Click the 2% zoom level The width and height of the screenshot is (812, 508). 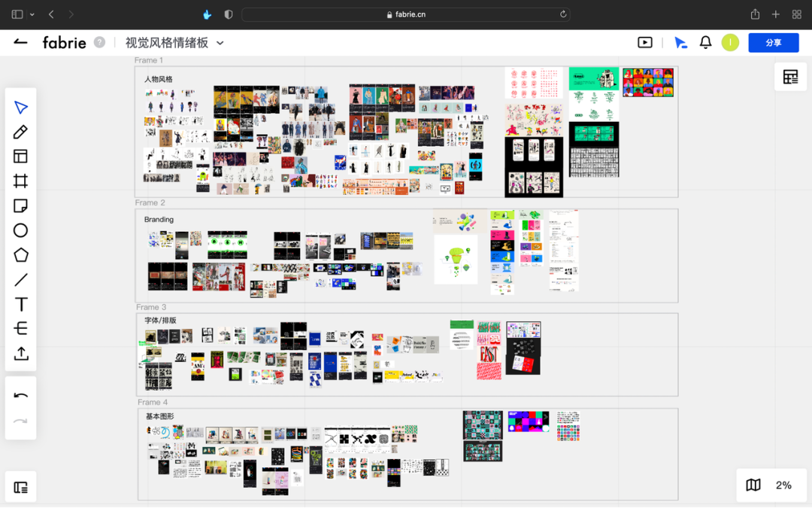783,485
